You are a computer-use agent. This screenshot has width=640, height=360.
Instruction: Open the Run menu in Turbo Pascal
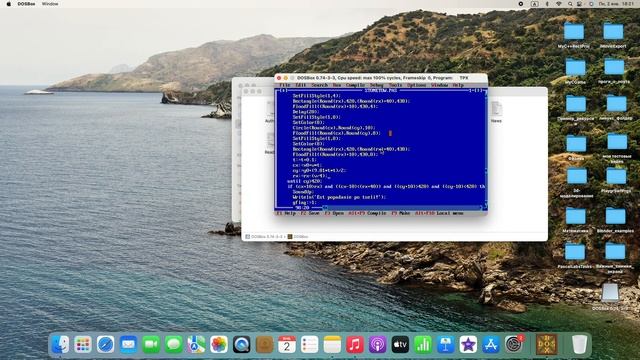point(337,85)
